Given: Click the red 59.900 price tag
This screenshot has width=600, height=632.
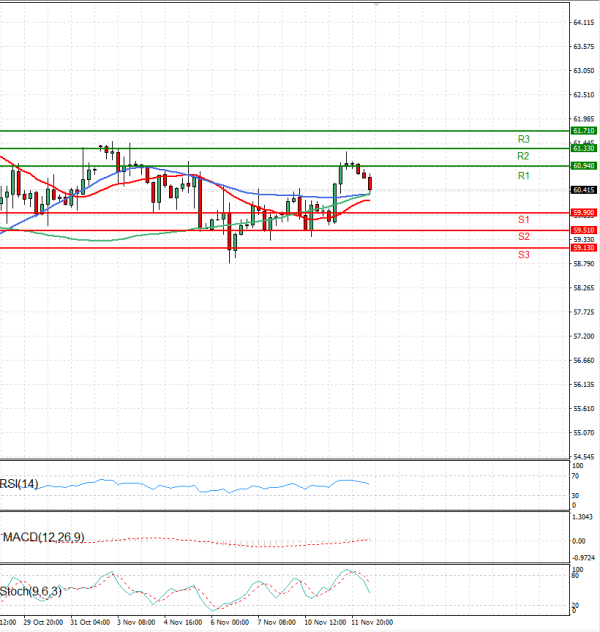Looking at the screenshot, I should [x=584, y=212].
